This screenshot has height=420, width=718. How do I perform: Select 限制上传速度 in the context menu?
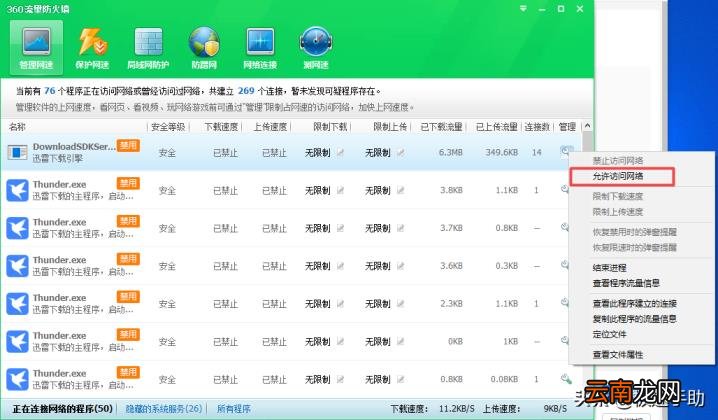(x=618, y=212)
